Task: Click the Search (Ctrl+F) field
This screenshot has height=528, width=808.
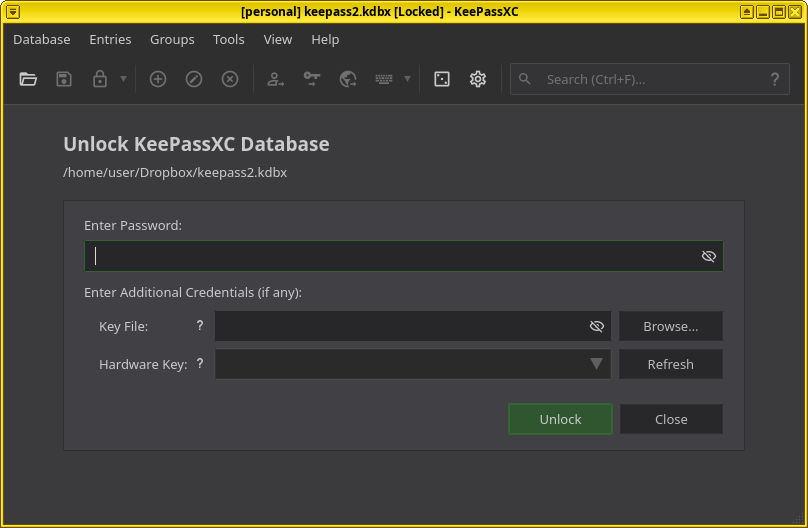Action: pyautogui.click(x=649, y=79)
